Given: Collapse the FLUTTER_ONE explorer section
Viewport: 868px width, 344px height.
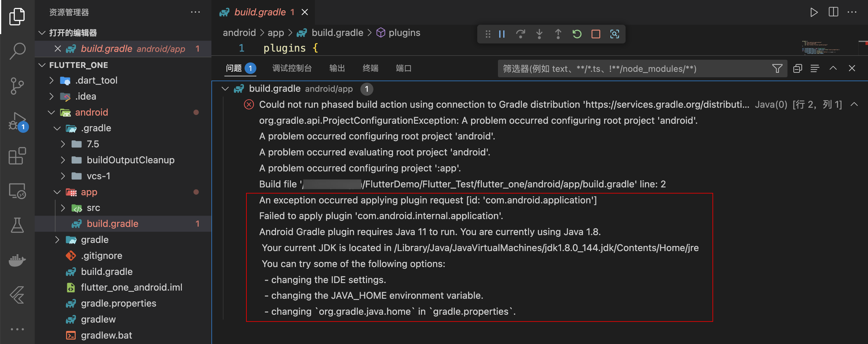Looking at the screenshot, I should pyautogui.click(x=42, y=65).
